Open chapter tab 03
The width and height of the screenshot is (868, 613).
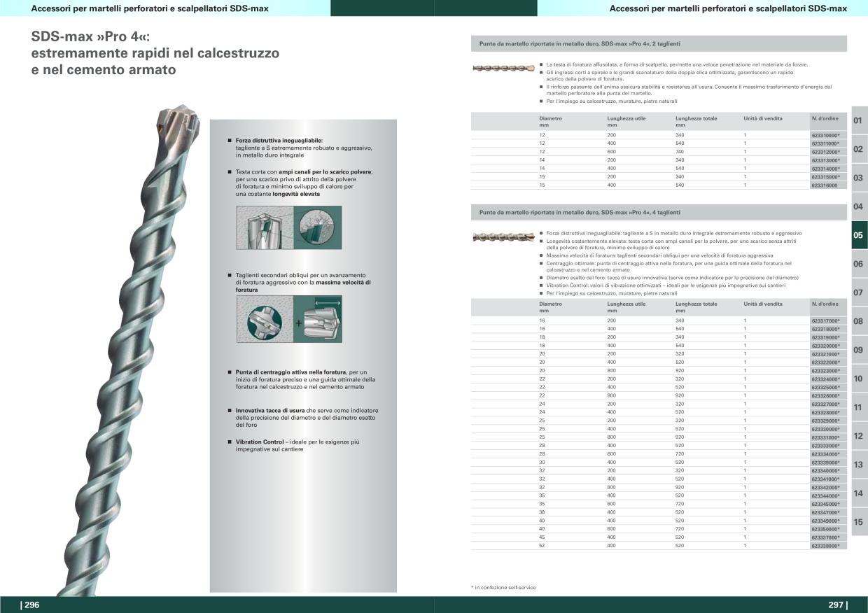859,178
